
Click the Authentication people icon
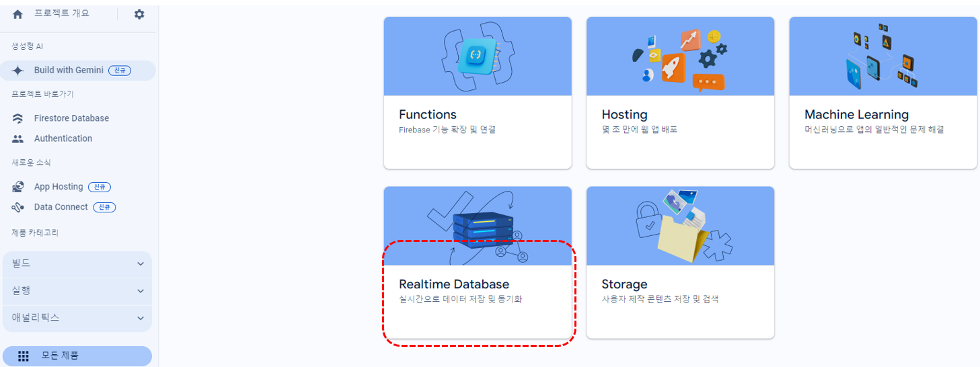pos(18,139)
